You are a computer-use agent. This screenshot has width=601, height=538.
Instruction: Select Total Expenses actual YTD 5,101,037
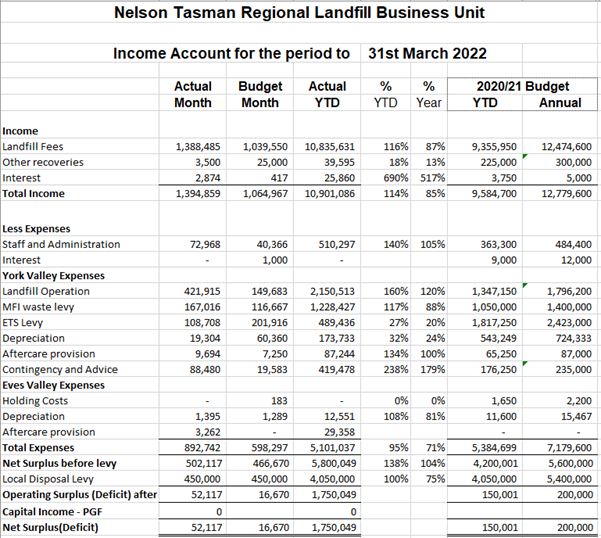333,448
